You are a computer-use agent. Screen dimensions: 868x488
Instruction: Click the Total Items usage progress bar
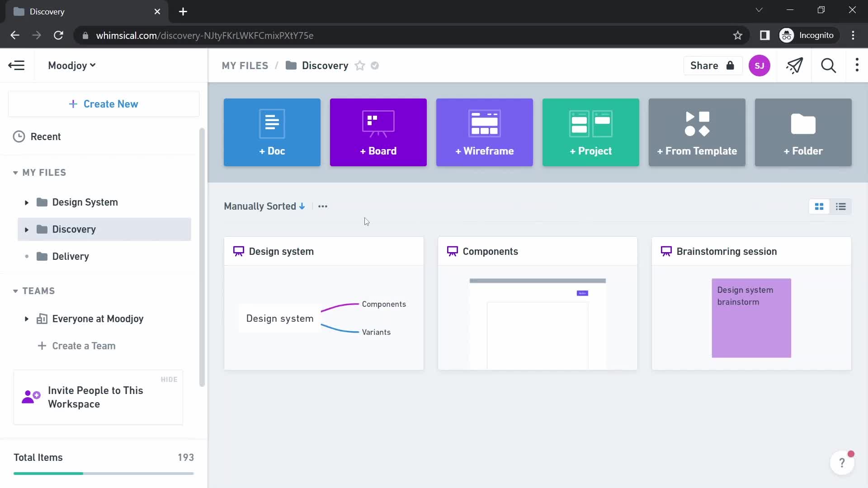(104, 474)
